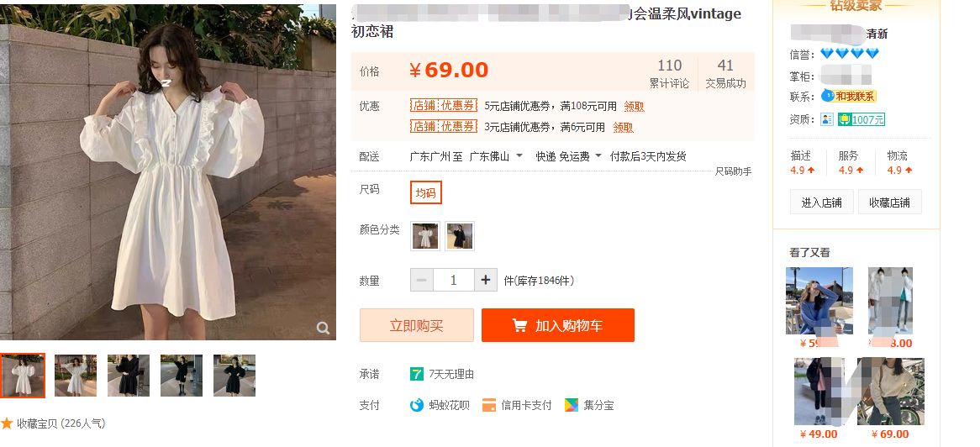980x447 pixels.
Task: Choose the white dress color swatch
Action: (x=425, y=236)
